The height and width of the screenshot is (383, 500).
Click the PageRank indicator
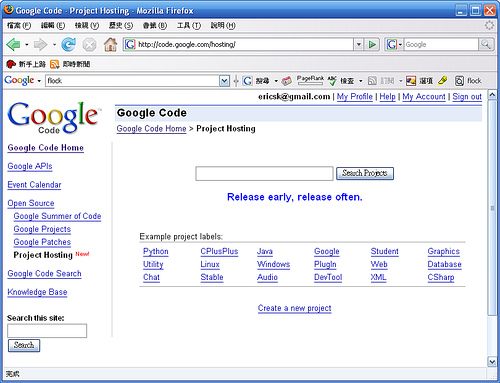(310, 80)
